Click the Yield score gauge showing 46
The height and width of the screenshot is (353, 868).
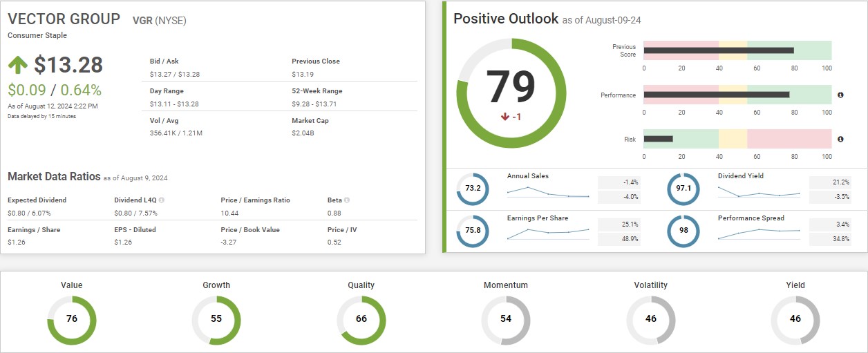795,319
